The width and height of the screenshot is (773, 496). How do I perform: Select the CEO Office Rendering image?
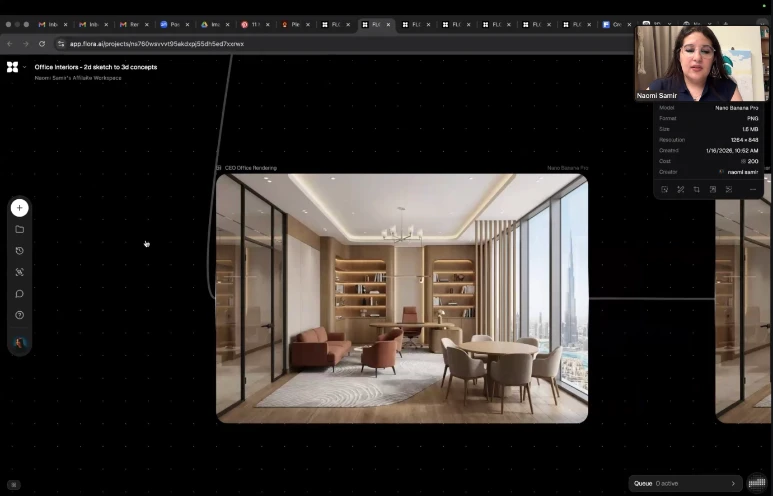401,298
